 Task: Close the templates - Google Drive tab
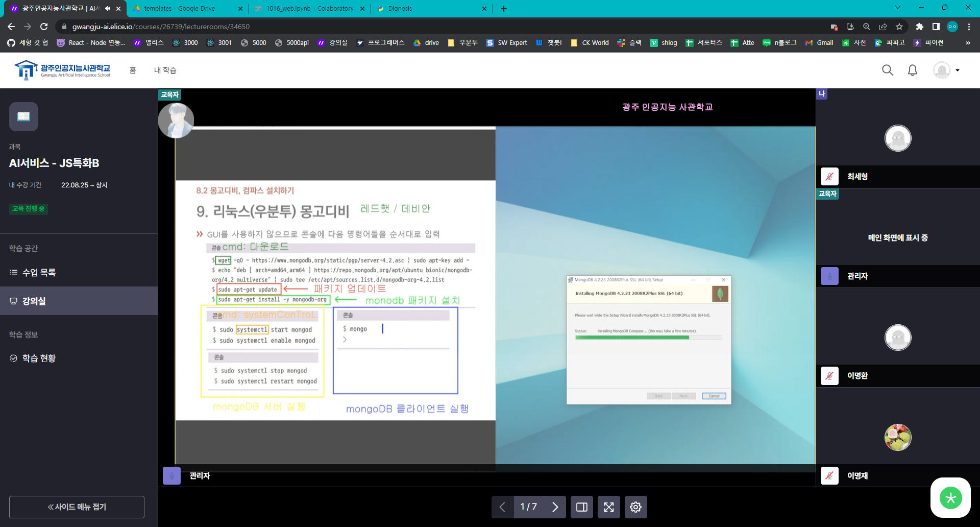pyautogui.click(x=240, y=9)
